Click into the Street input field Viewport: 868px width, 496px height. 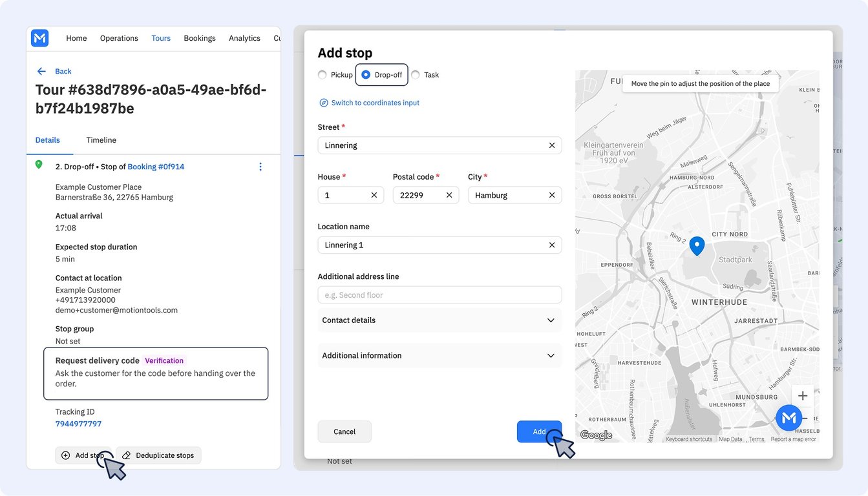[439, 145]
